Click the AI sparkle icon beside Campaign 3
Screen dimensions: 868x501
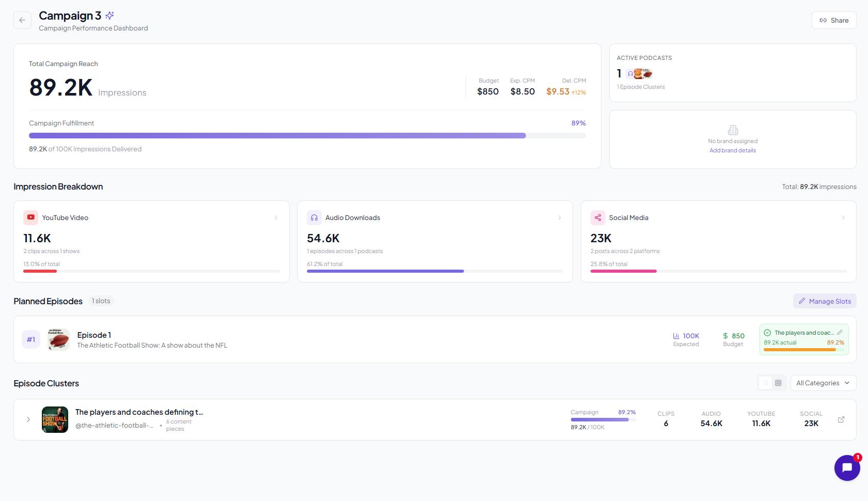tap(110, 15)
